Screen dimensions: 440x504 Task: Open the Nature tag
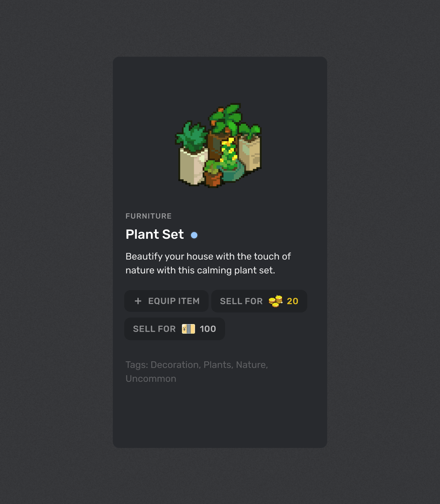click(251, 365)
